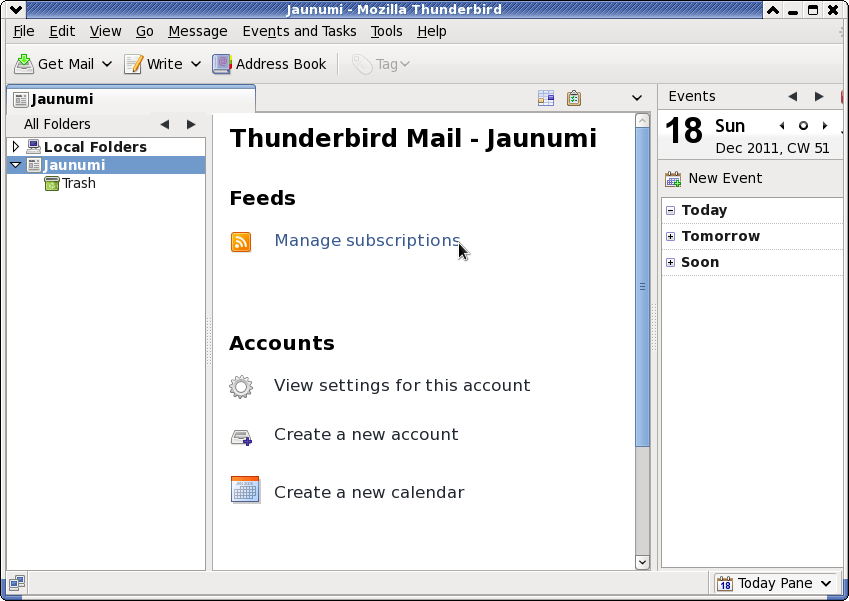Expand the Soon events section
Screen dimensions: 849x601
coord(670,262)
